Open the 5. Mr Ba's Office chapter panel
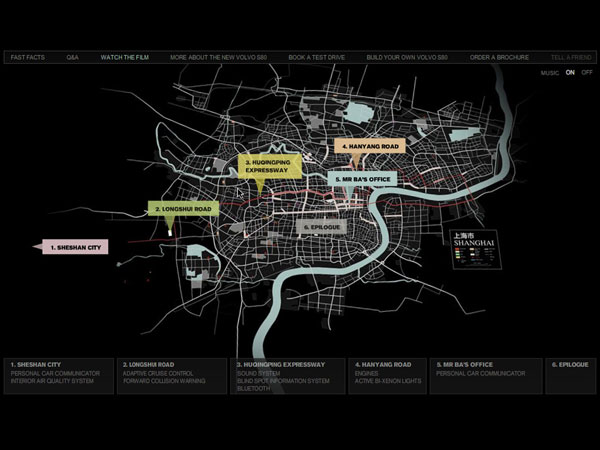600x450 pixels. pyautogui.click(x=486, y=376)
